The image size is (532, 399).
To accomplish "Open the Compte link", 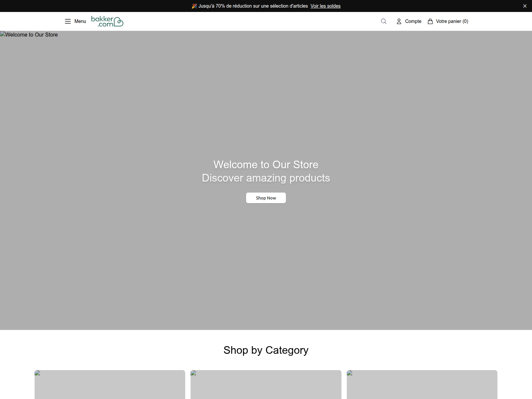I will pos(413,21).
